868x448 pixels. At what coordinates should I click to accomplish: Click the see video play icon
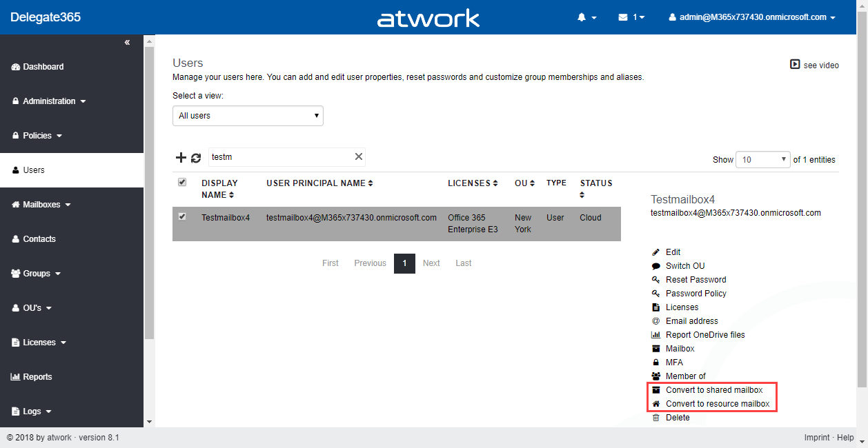click(x=795, y=65)
